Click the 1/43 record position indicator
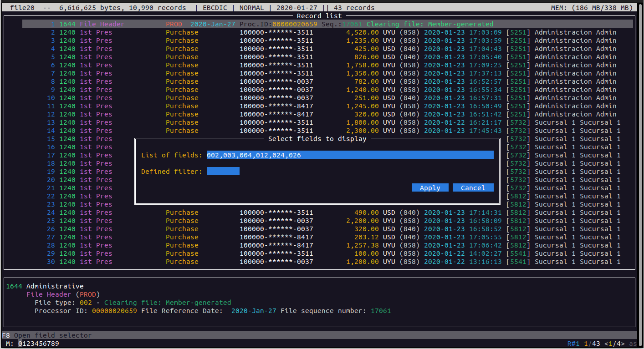The image size is (644, 349). pos(591,344)
